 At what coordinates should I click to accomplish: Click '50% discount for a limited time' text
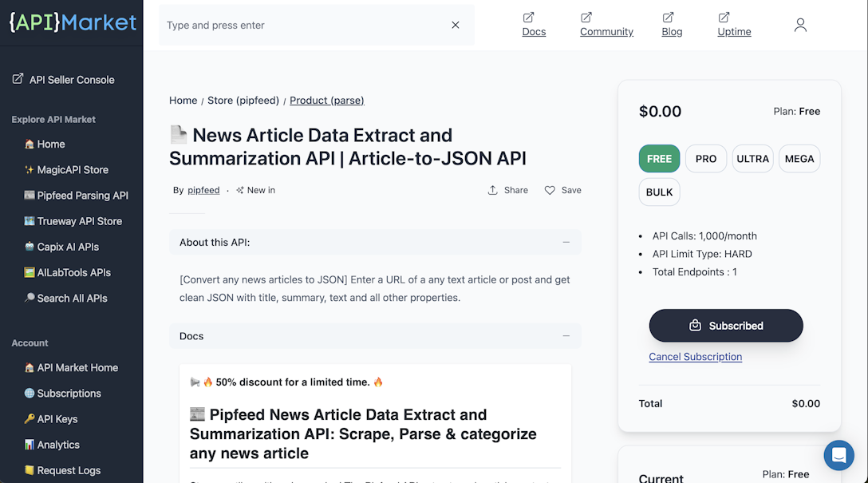(292, 382)
